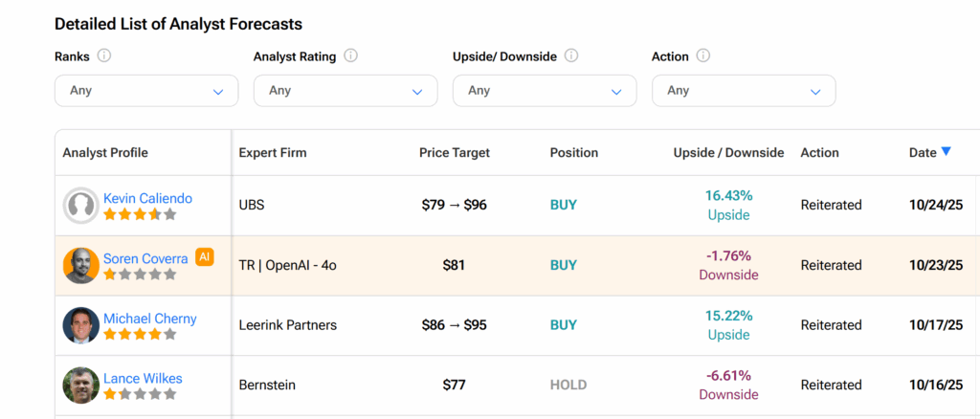Open the Ranks filter dropdown
Screen dimensions: 980x419
pos(146,91)
